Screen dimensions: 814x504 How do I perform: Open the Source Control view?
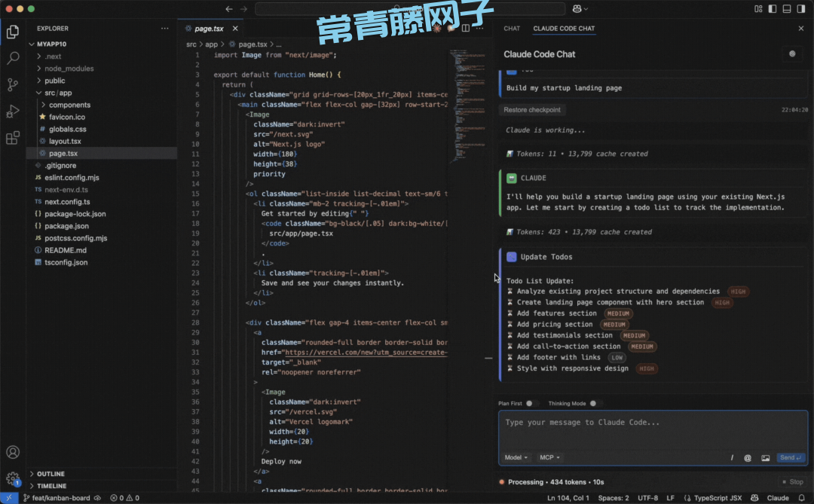(x=13, y=84)
